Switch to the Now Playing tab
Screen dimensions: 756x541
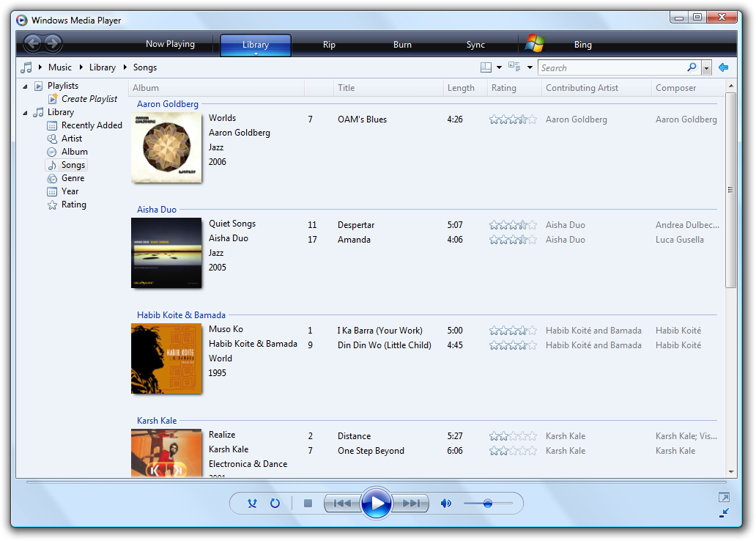pyautogui.click(x=170, y=44)
